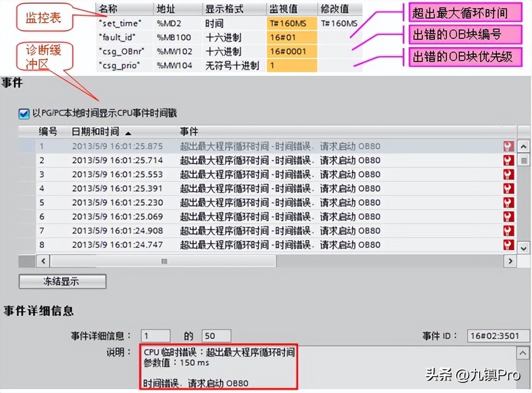Click the right arrow of the horizontal scrollbar
This screenshot has width=532, height=393.
click(510, 261)
